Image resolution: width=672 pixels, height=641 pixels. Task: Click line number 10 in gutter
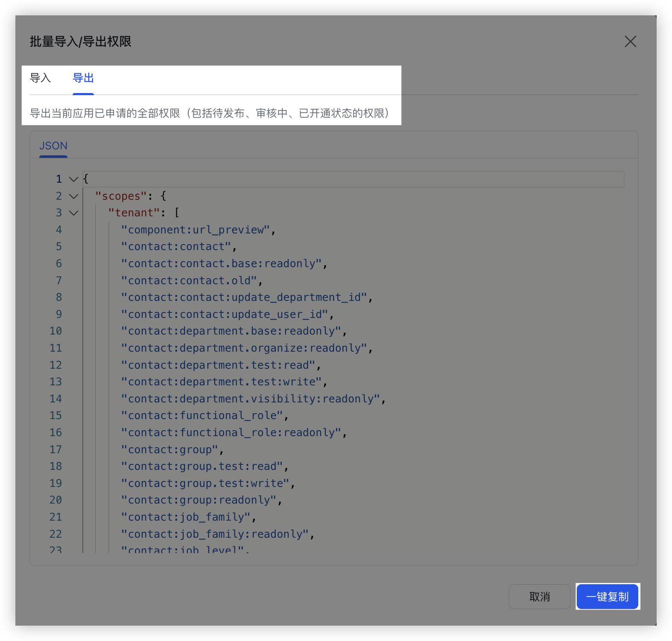click(56, 331)
